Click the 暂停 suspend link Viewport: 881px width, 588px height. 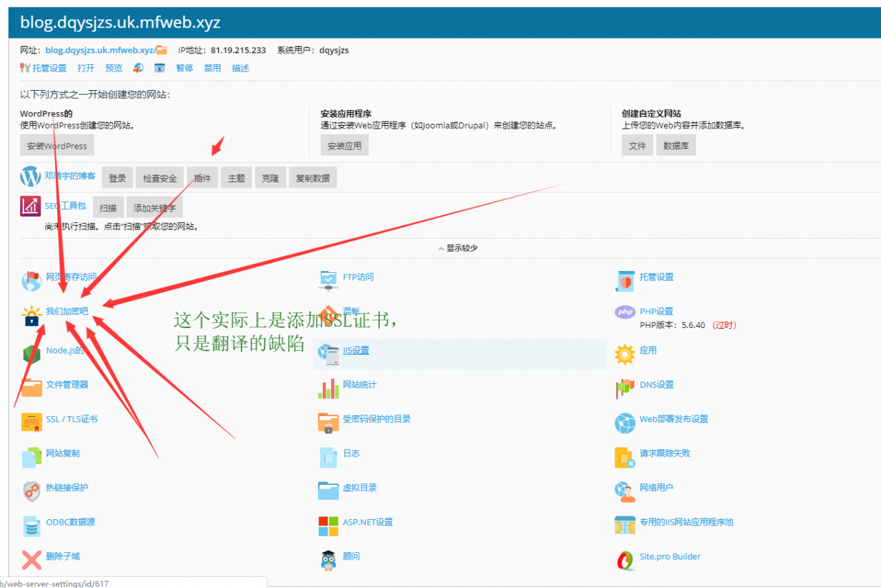pyautogui.click(x=184, y=68)
